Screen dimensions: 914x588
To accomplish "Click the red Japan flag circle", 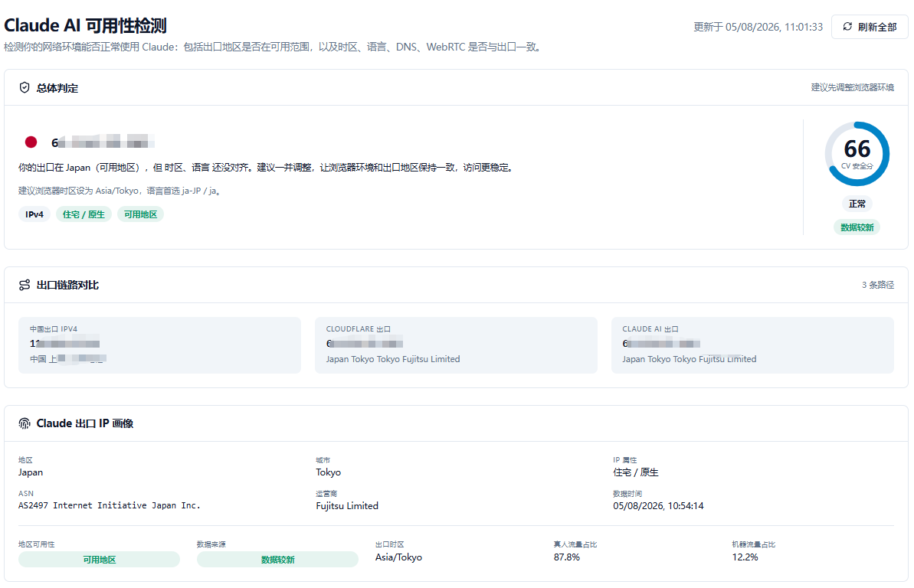I will coord(31,142).
